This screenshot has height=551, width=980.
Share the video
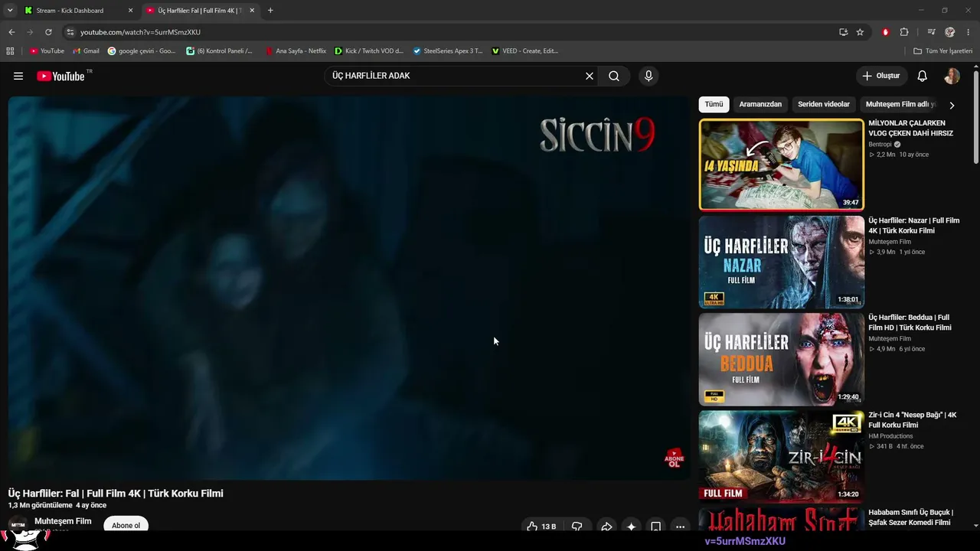click(606, 527)
